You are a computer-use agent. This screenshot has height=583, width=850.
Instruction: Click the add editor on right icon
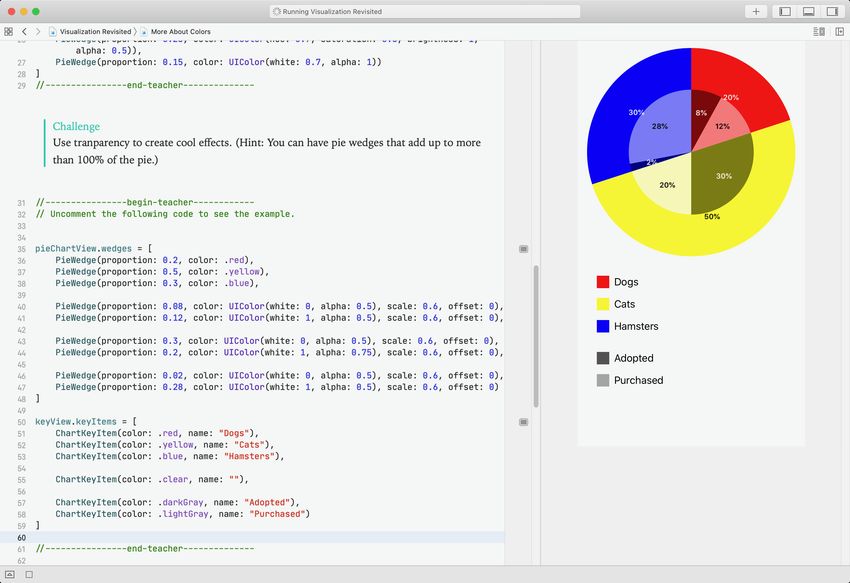(x=840, y=31)
